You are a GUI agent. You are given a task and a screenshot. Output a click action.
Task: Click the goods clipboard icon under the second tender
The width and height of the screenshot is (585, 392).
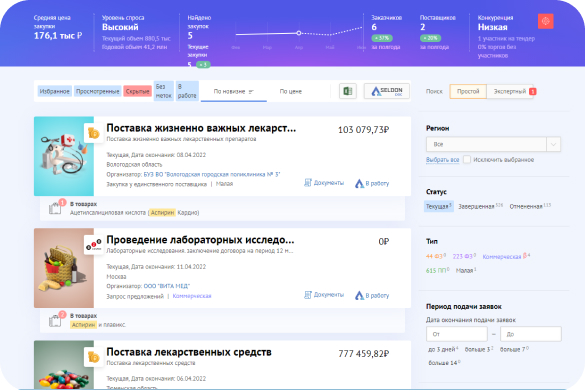point(55,320)
